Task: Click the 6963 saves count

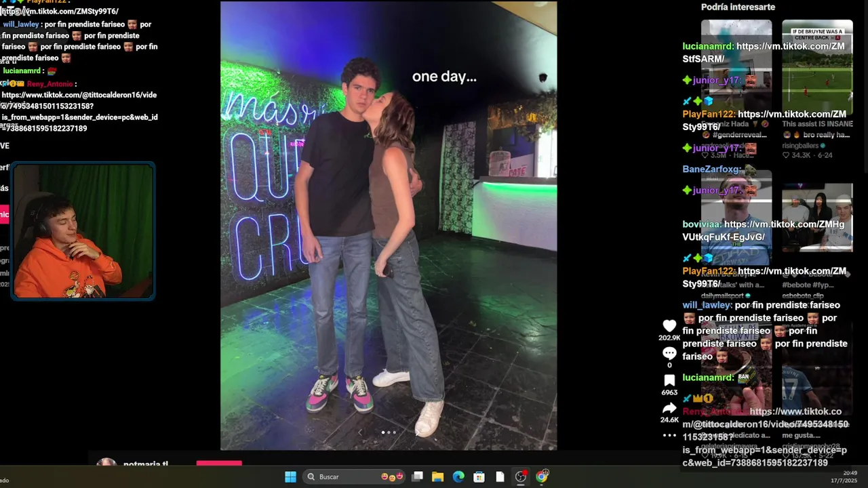Action: pos(669,392)
